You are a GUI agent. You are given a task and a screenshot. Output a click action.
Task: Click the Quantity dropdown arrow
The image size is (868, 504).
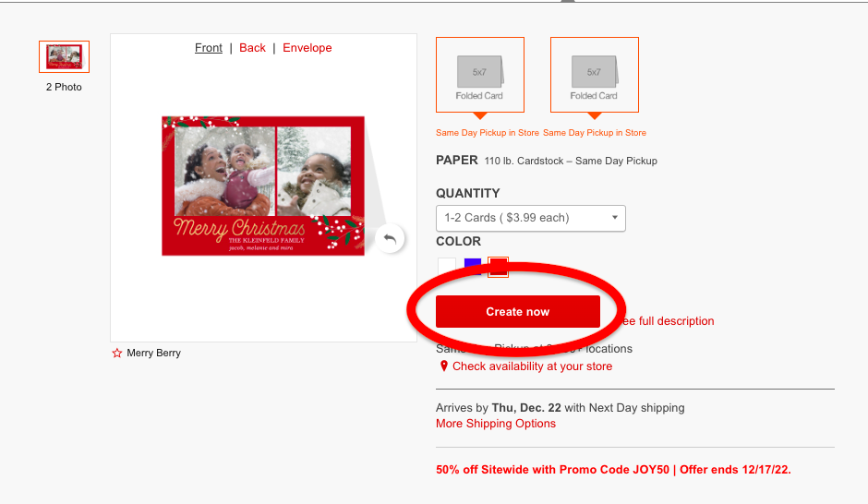point(614,218)
